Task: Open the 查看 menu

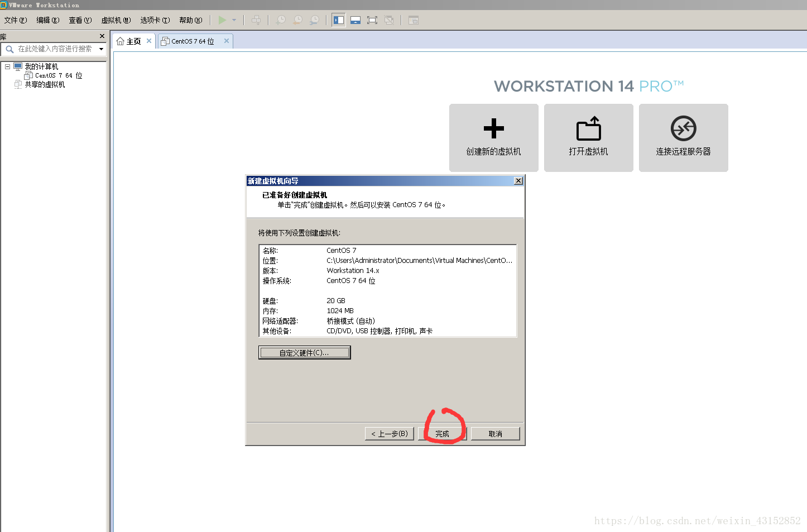Action: click(80, 20)
